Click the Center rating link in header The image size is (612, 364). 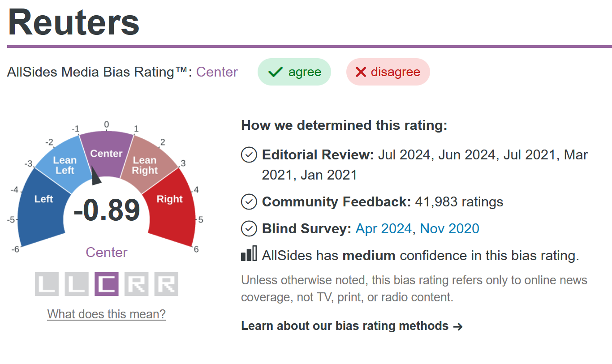click(x=217, y=72)
